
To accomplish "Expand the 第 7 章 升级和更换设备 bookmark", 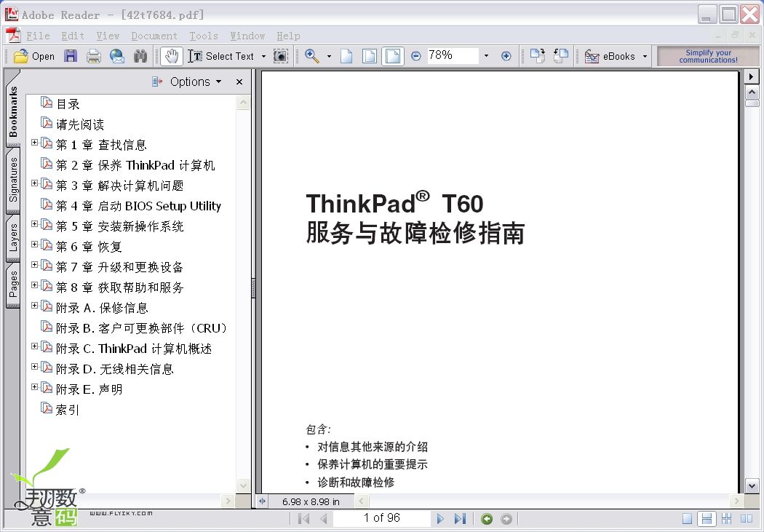I will pos(35,264).
